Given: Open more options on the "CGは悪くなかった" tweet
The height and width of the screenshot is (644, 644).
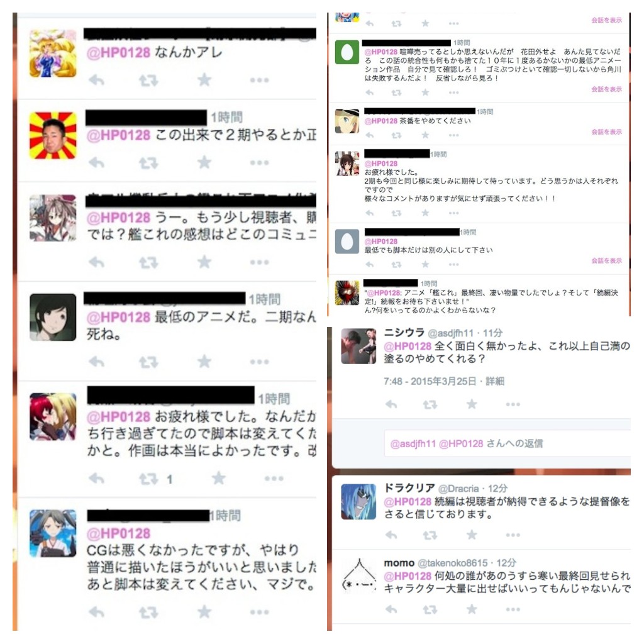Looking at the screenshot, I should 260,612.
